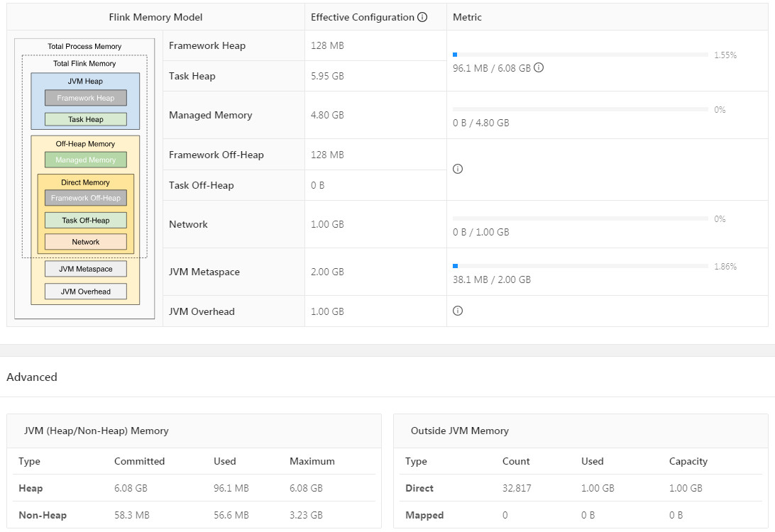The height and width of the screenshot is (532, 775).
Task: Click the info icon in the JVM Overhead metric row
Action: coord(458,311)
